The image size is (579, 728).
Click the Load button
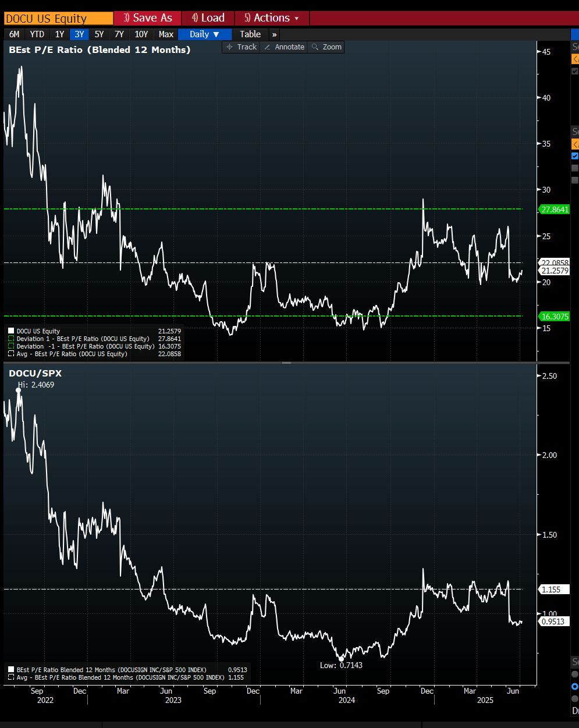208,18
